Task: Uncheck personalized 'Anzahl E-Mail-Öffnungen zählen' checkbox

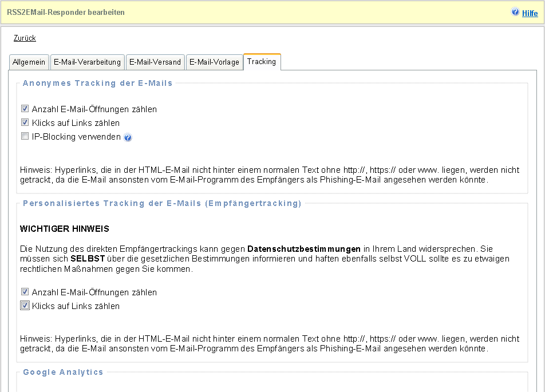Action: point(25,292)
